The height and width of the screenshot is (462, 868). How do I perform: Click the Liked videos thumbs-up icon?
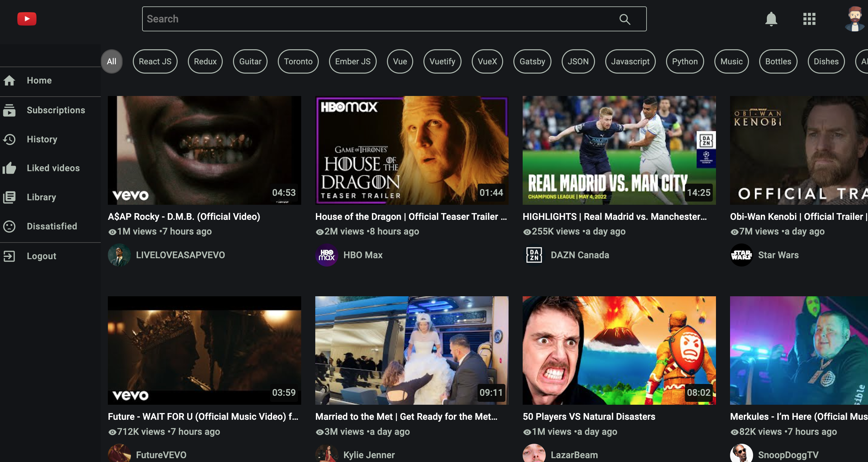[x=9, y=168]
